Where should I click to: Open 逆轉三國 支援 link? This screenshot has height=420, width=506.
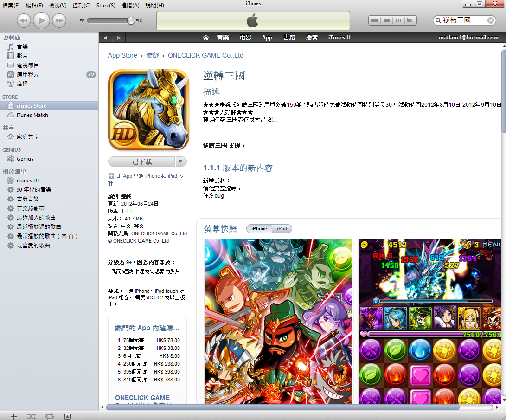224,146
